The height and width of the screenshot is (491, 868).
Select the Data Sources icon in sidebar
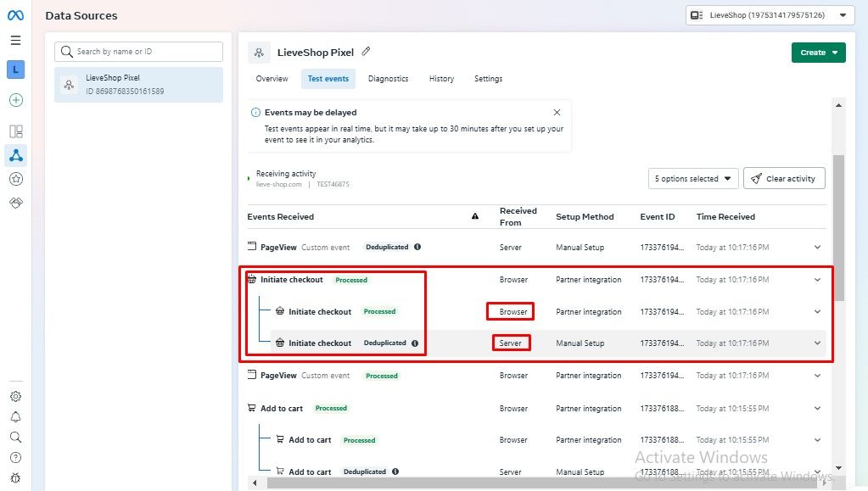[16, 155]
